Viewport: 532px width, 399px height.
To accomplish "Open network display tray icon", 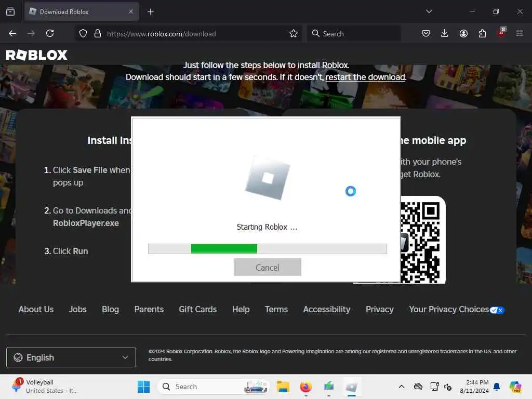I will (434, 387).
